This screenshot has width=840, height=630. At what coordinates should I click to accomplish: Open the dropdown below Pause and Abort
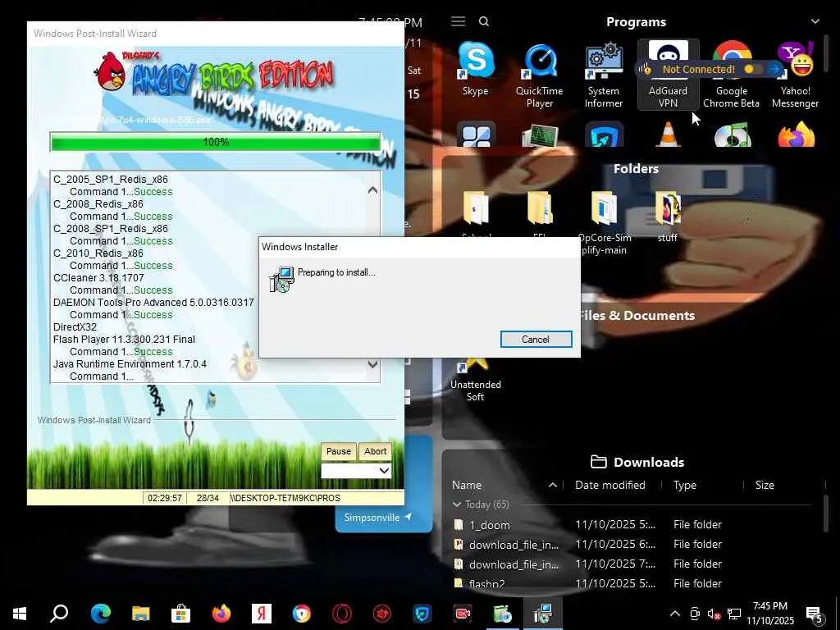[x=356, y=471]
